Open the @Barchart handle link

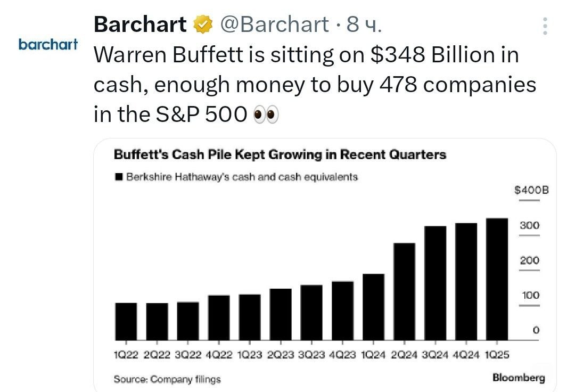coord(274,24)
